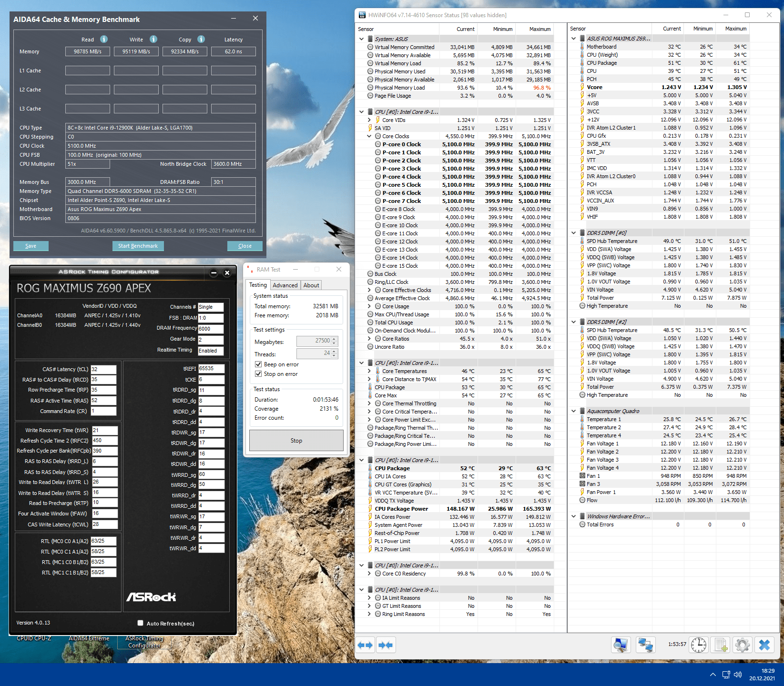Click the info icon next to Read
Image resolution: width=784 pixels, height=686 pixels.
click(x=104, y=39)
